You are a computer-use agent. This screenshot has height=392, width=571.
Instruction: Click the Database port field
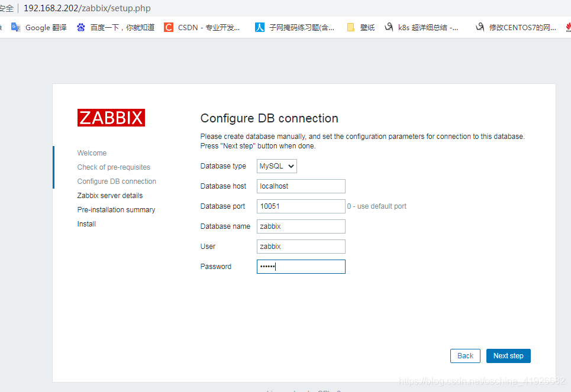[x=301, y=206]
